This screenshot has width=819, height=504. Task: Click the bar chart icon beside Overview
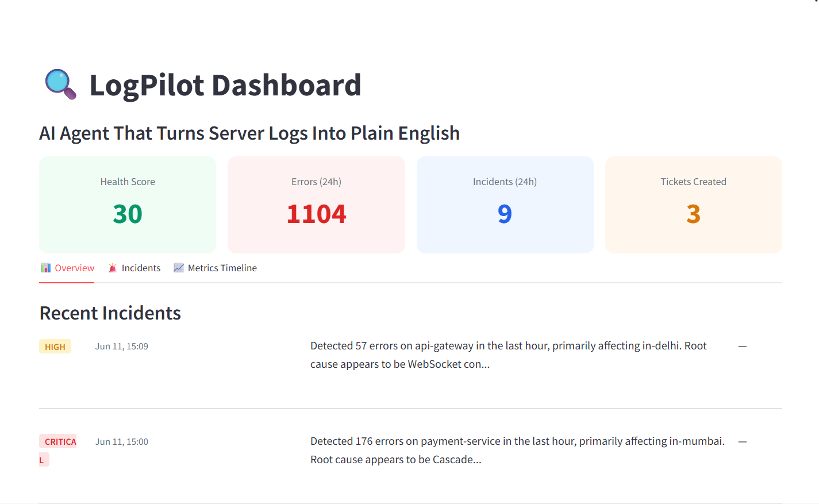(46, 268)
